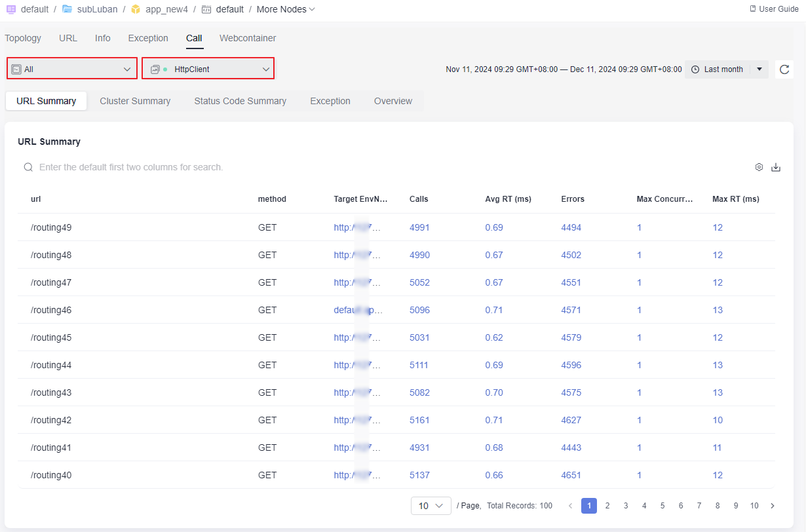Open the HttpClient type dropdown
Viewport: 806px width, 532px height.
(208, 69)
